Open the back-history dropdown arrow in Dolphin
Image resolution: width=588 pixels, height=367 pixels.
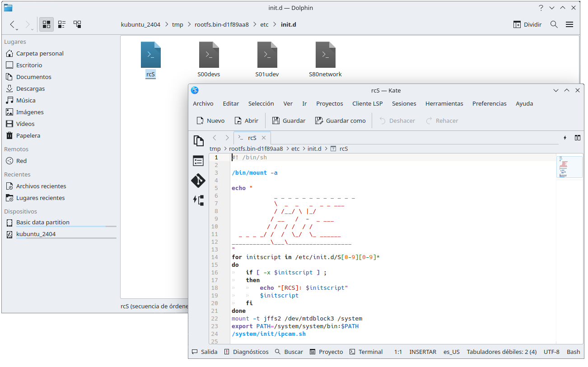point(17,29)
